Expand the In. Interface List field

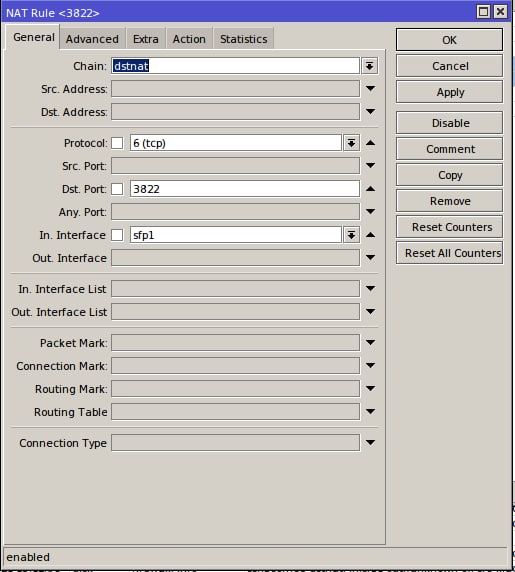[x=370, y=289]
